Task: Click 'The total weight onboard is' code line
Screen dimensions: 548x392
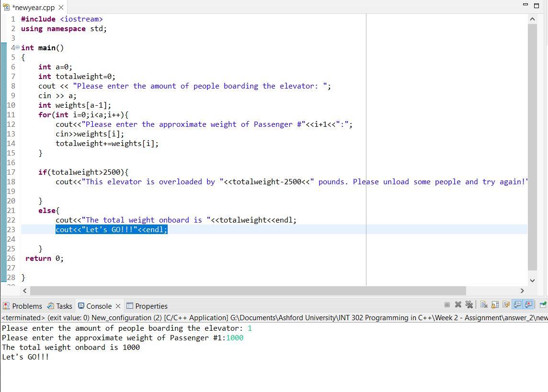Action: pyautogui.click(x=176, y=220)
